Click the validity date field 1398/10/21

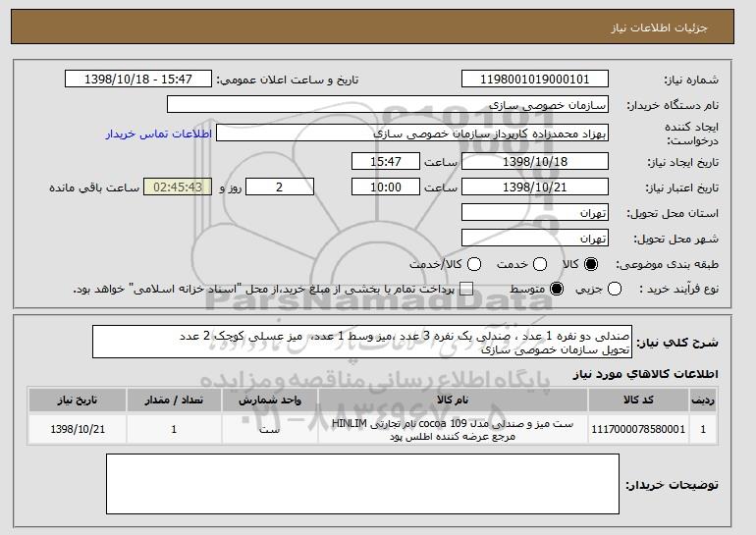click(535, 187)
